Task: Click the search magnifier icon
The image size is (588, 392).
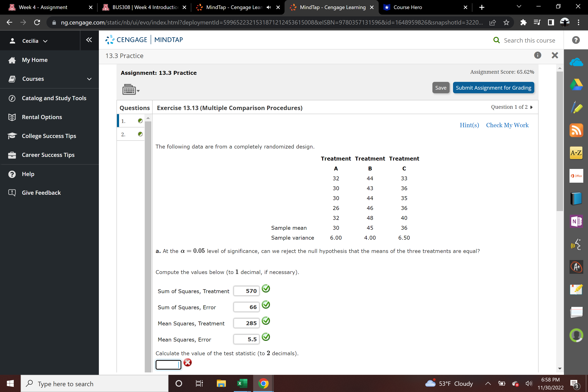Action: (x=496, y=40)
